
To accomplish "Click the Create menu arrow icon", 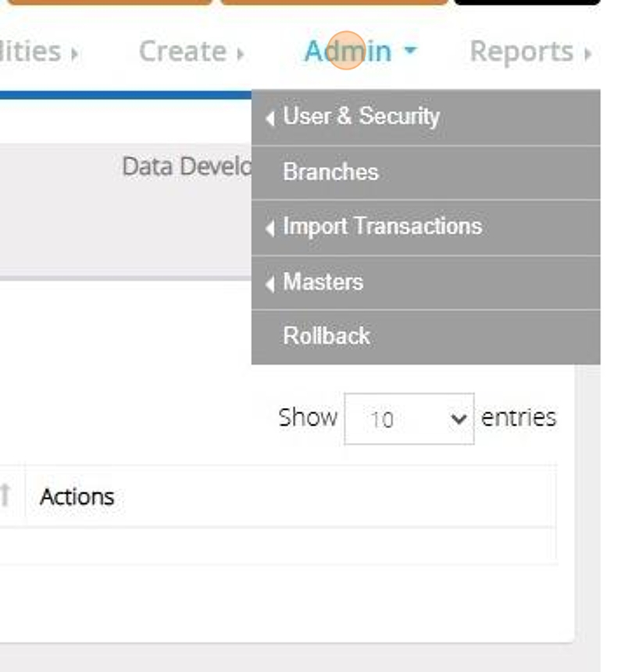I will pyautogui.click(x=240, y=54).
